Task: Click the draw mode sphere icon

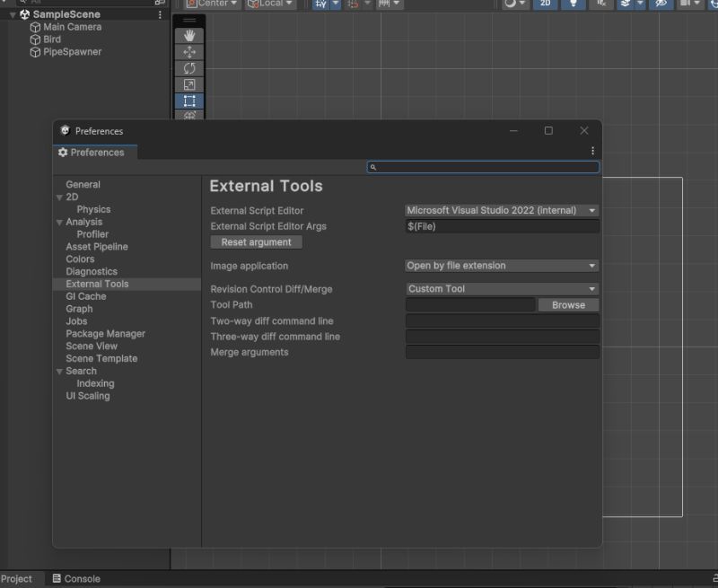Action: [x=510, y=4]
